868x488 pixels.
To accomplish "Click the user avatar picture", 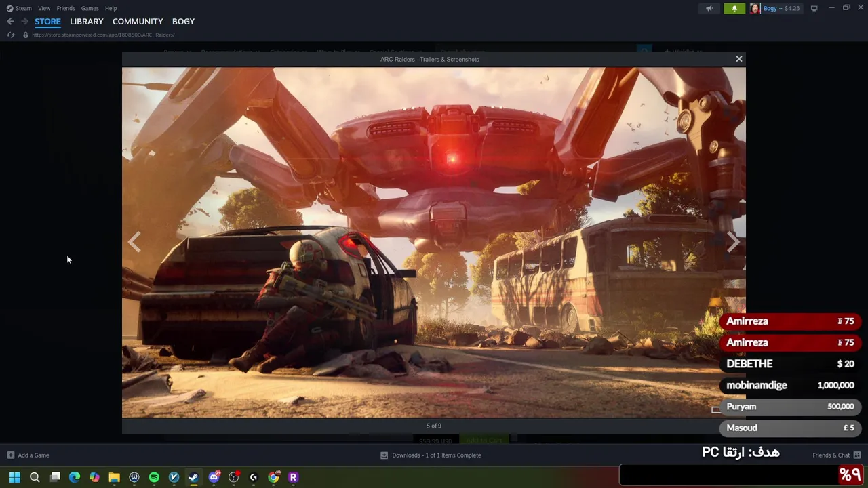I will tap(755, 9).
